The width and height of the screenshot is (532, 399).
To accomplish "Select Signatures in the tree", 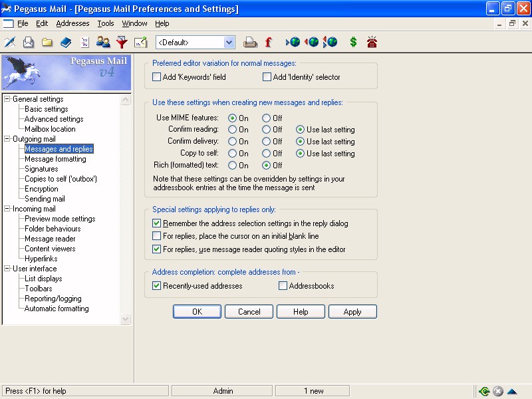I will pos(41,169).
